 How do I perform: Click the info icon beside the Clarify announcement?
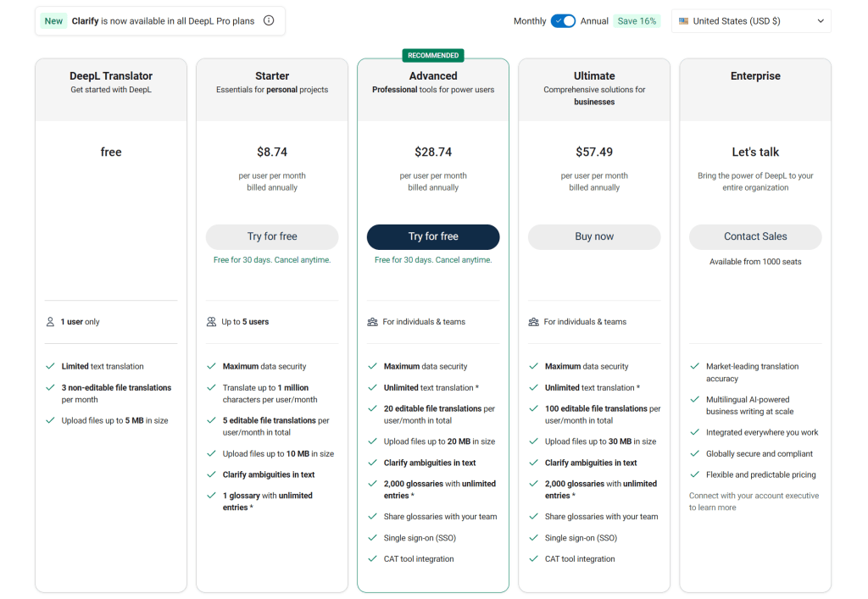point(269,20)
